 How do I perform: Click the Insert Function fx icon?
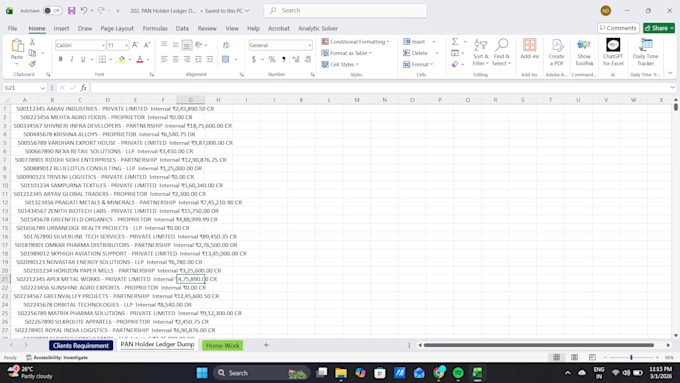[83, 88]
